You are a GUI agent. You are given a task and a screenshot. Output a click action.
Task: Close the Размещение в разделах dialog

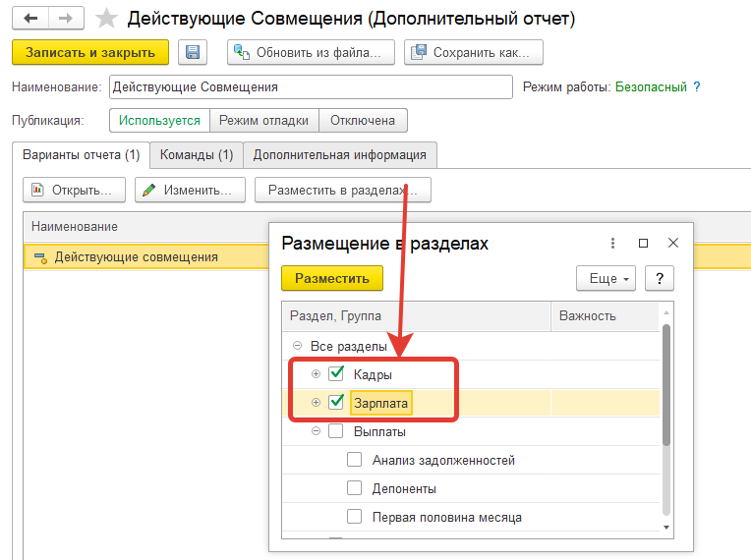click(673, 243)
